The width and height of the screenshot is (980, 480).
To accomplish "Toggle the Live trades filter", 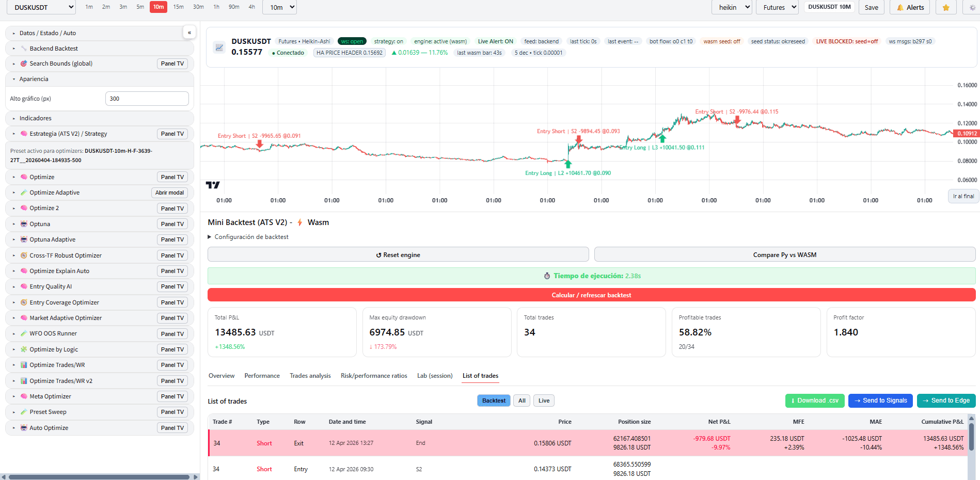I will pos(543,401).
